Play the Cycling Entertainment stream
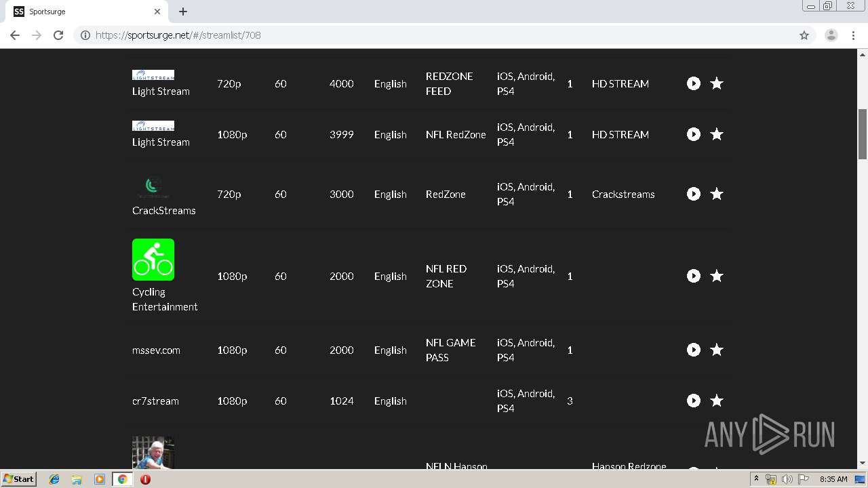This screenshot has height=488, width=868. click(693, 276)
